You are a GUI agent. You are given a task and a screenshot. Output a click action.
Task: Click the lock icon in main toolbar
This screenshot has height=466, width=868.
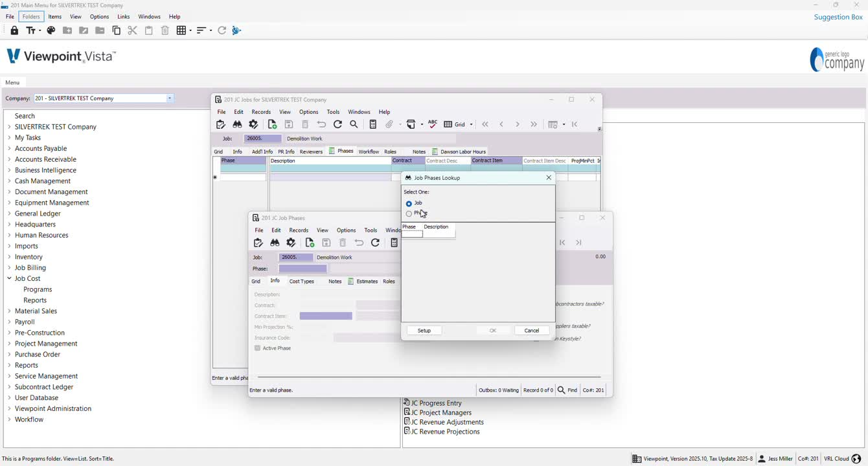tap(14, 30)
